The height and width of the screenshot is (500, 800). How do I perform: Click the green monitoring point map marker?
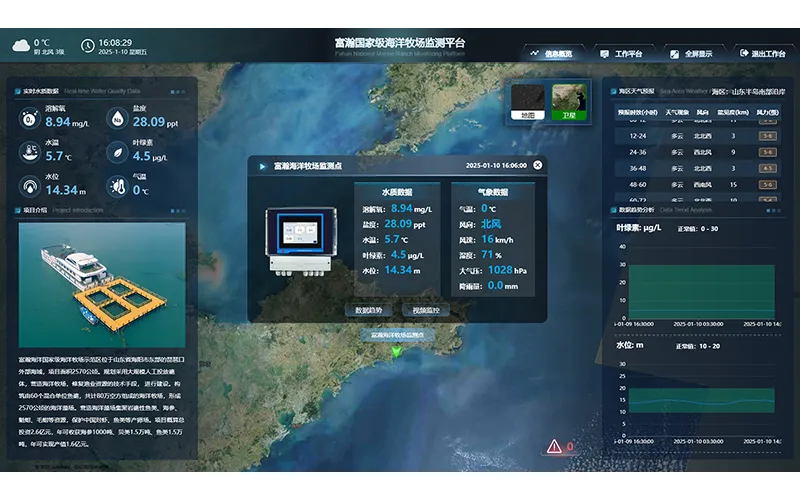pyautogui.click(x=397, y=351)
